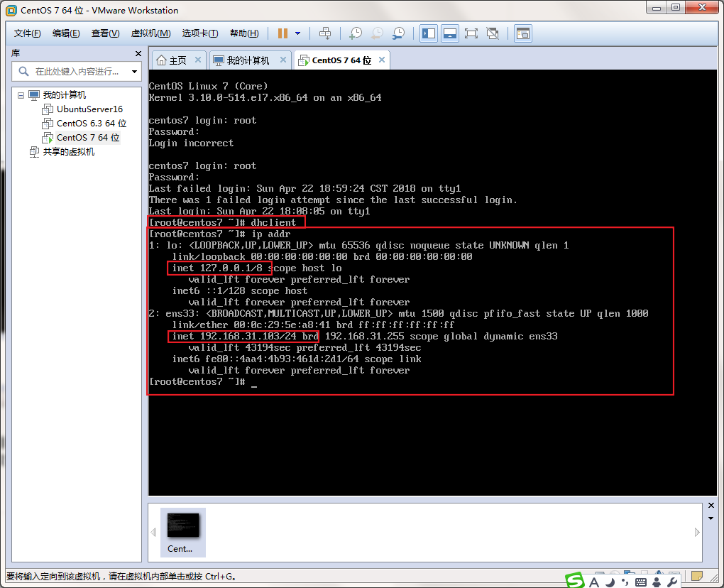Open the 虚拟机(M) menu
Viewport: 724px width, 588px height.
coord(150,33)
